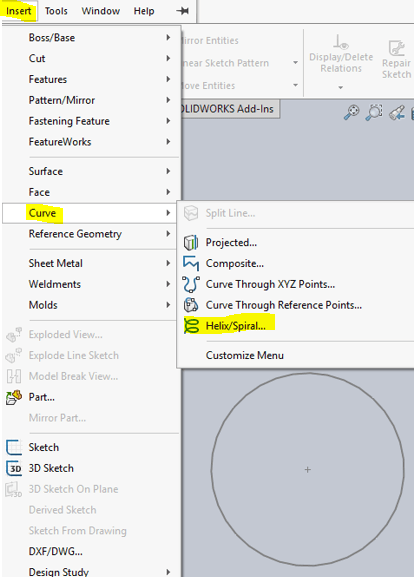Select the DXF/DWG... menu entry
Image resolution: width=414 pixels, height=577 pixels.
pos(56,551)
